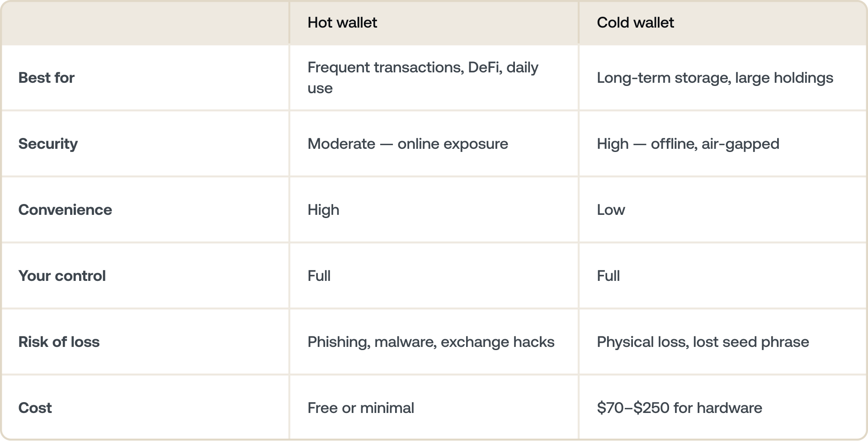Click the Your control row label
This screenshot has height=441, width=868.
(x=62, y=276)
